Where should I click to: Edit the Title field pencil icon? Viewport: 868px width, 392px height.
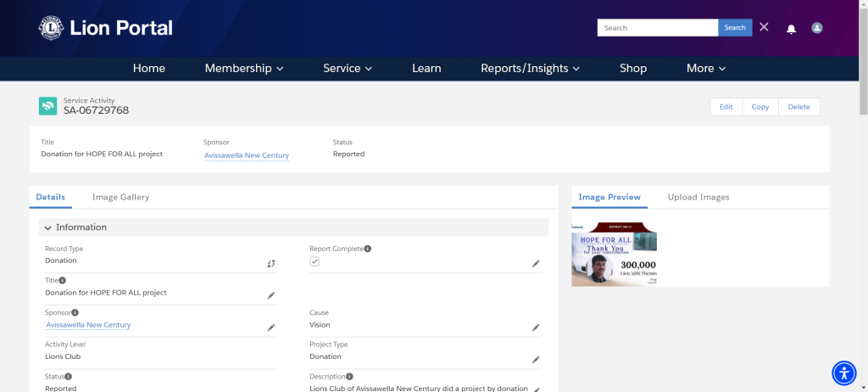(x=270, y=295)
